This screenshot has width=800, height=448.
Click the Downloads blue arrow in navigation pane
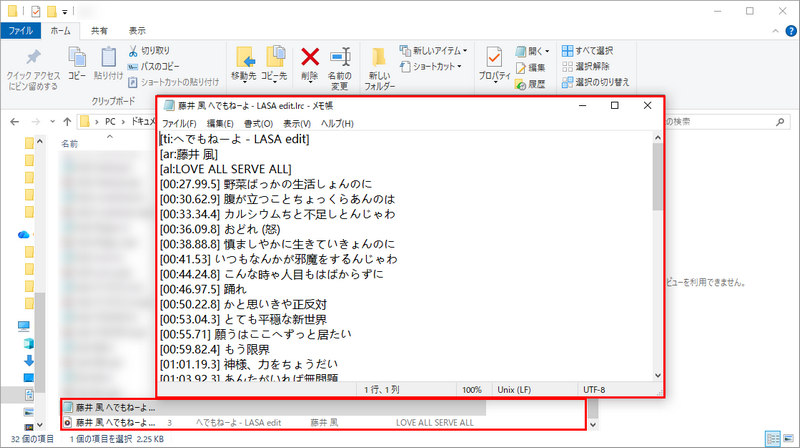[x=29, y=360]
